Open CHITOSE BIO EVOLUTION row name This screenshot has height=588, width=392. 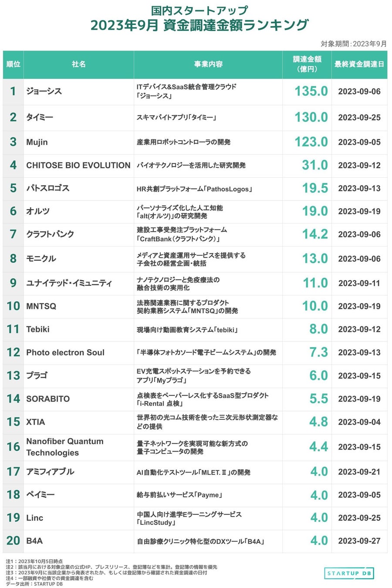(x=78, y=166)
